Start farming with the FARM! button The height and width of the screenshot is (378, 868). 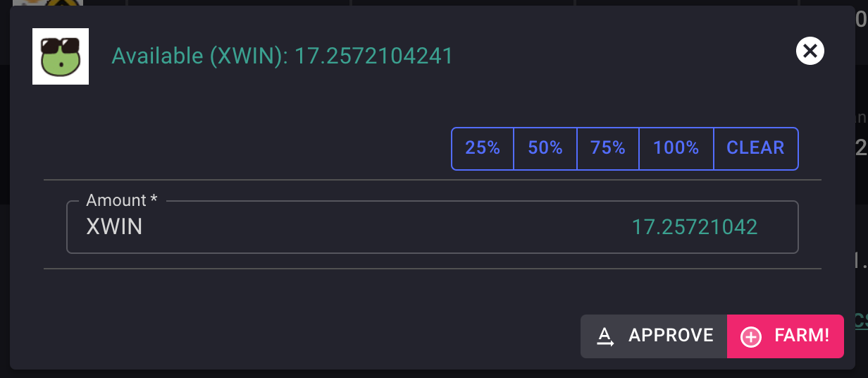pos(786,336)
